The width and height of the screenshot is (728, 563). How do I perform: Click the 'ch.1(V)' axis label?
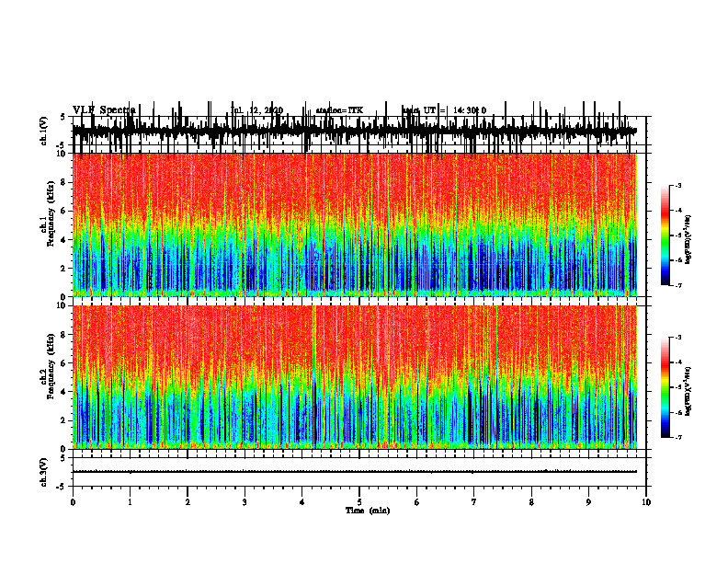(44, 131)
